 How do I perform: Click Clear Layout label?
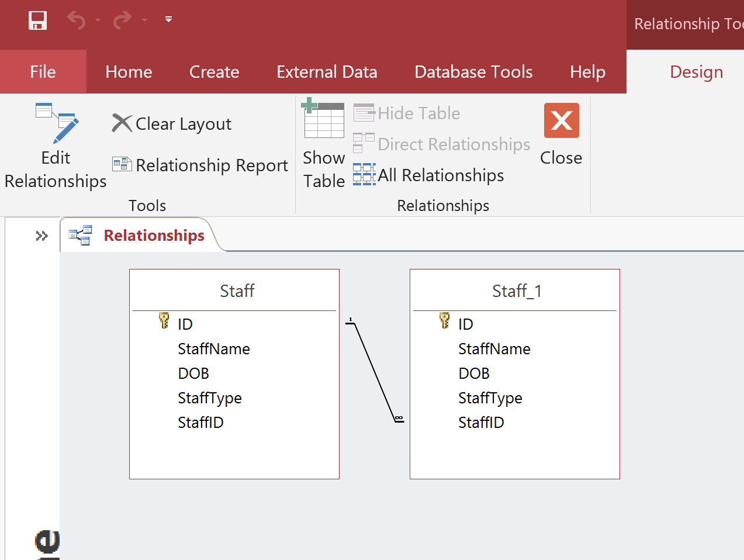(184, 124)
